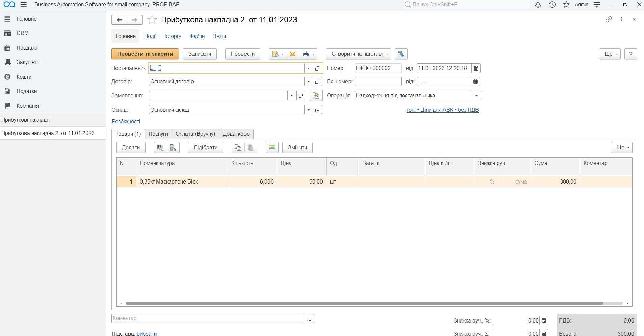Click the printer icon
Viewport: 644px width, 336px height.
[306, 54]
